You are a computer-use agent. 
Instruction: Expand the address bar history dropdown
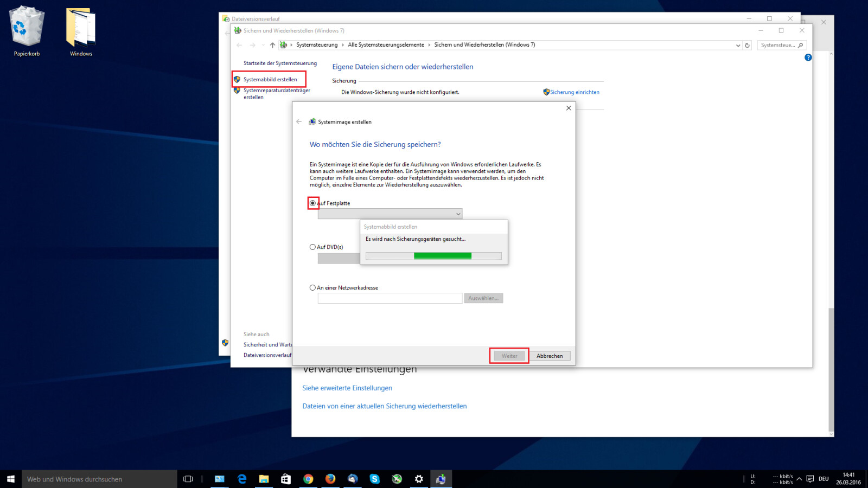[x=738, y=45]
